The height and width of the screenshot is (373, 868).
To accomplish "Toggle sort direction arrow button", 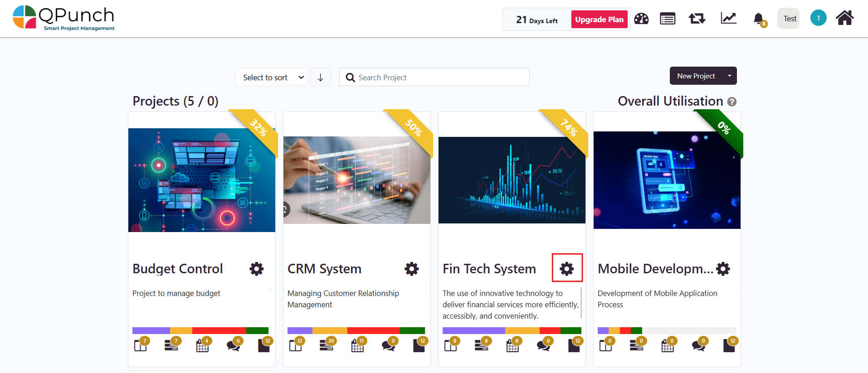I will [320, 78].
